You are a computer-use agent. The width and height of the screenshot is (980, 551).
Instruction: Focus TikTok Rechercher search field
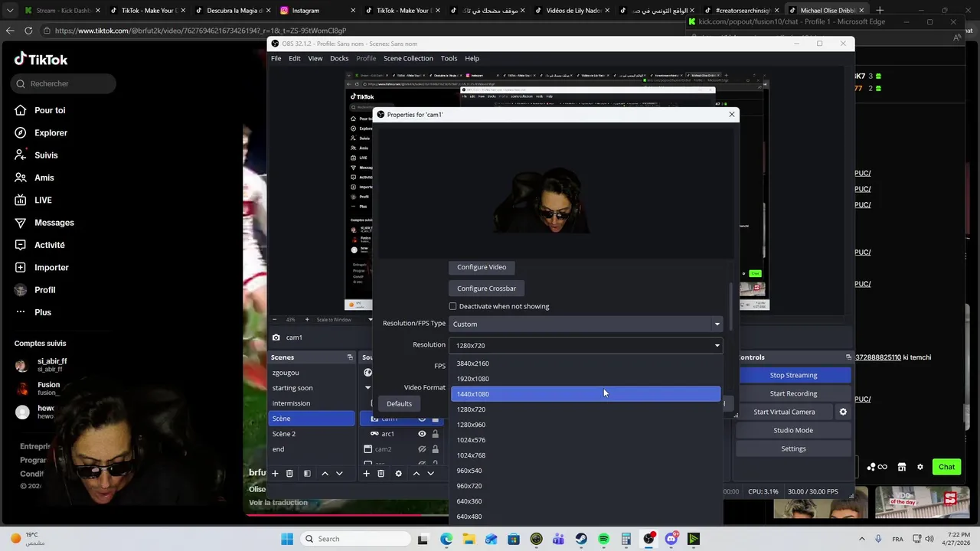tap(64, 83)
